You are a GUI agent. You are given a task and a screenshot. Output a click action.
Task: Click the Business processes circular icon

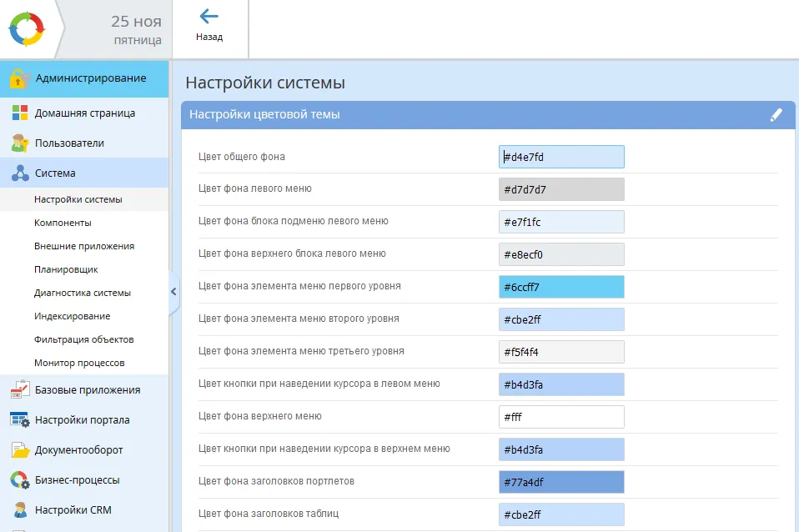[20, 480]
